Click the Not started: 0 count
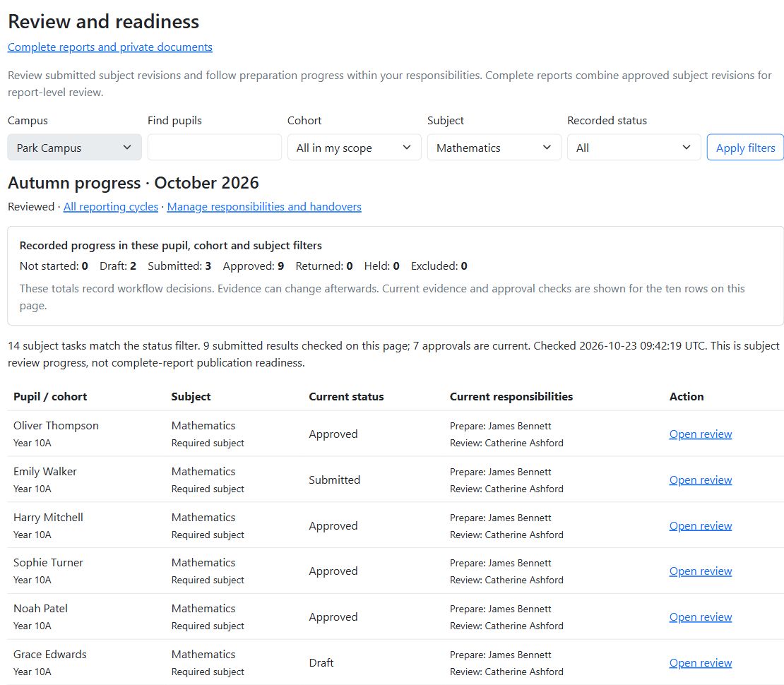This screenshot has width=784, height=685. click(54, 266)
